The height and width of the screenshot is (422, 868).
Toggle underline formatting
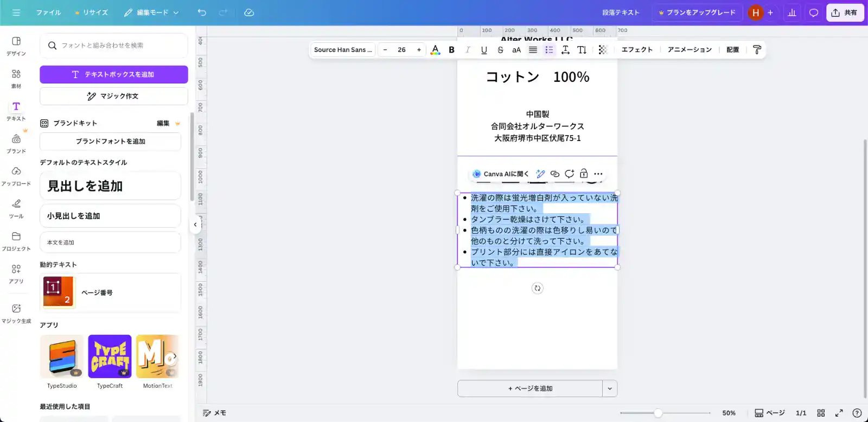pyautogui.click(x=484, y=50)
